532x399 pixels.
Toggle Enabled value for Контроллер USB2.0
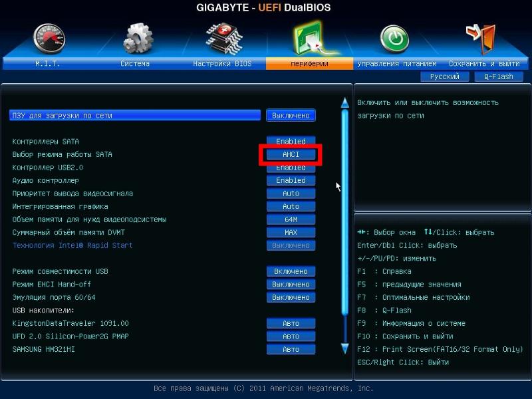[291, 168]
